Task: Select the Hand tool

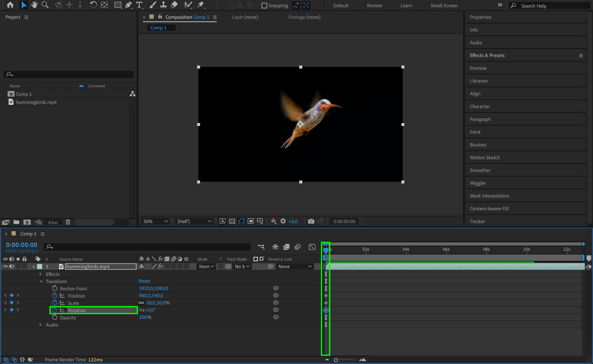Action: [x=34, y=5]
